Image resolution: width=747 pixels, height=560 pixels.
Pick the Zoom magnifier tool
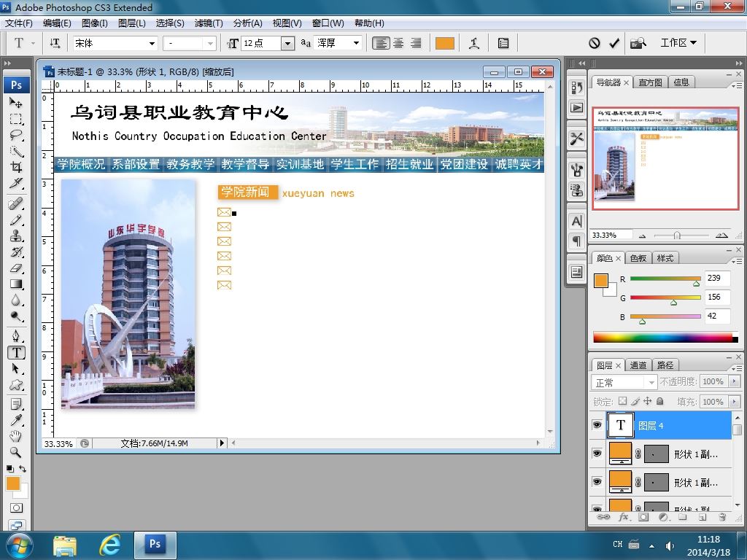click(16, 452)
